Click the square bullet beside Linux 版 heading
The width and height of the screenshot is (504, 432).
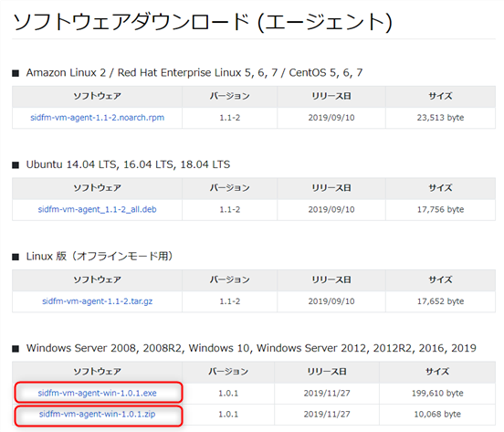coord(16,257)
